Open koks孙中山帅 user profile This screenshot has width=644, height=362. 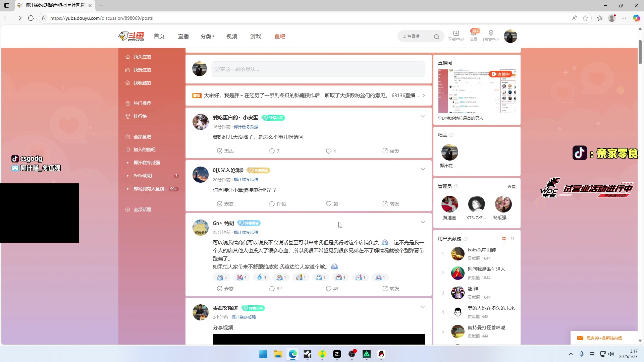pos(482,250)
